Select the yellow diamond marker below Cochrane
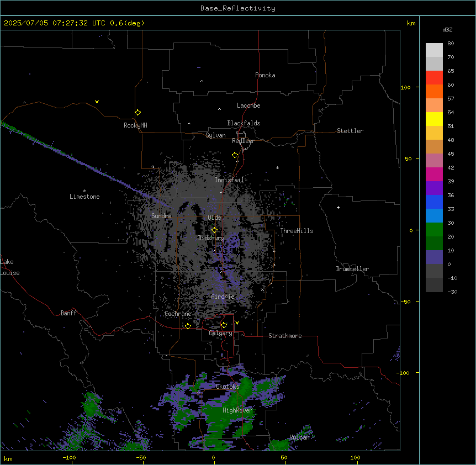 tap(188, 326)
